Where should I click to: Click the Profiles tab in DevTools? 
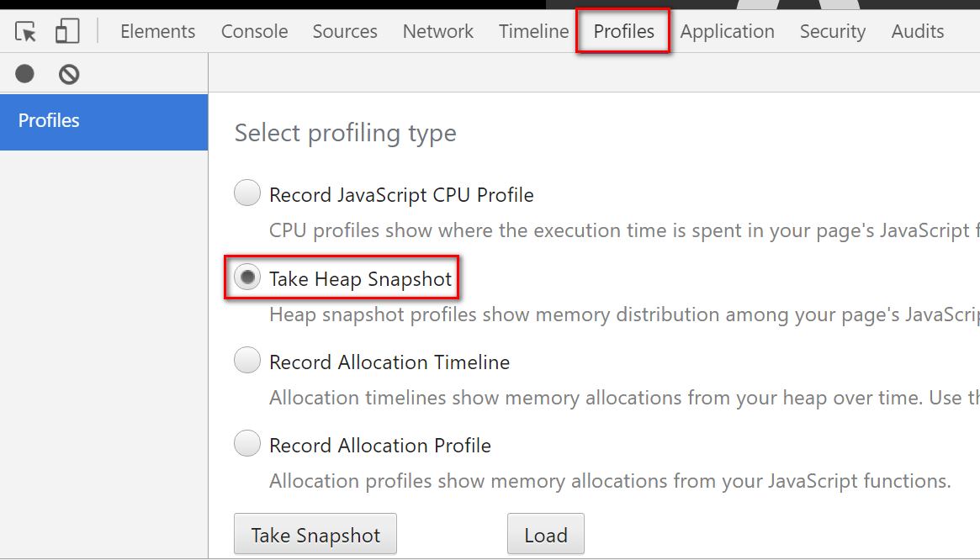pos(623,32)
